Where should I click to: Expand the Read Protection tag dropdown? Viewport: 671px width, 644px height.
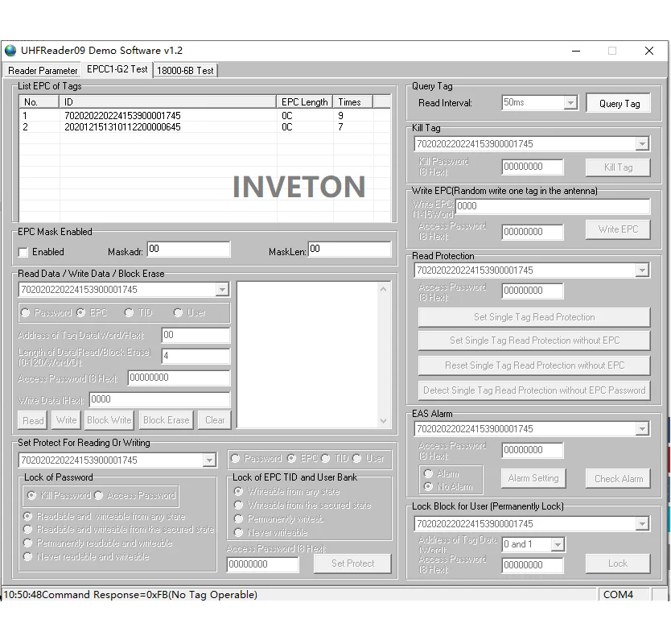click(x=642, y=270)
